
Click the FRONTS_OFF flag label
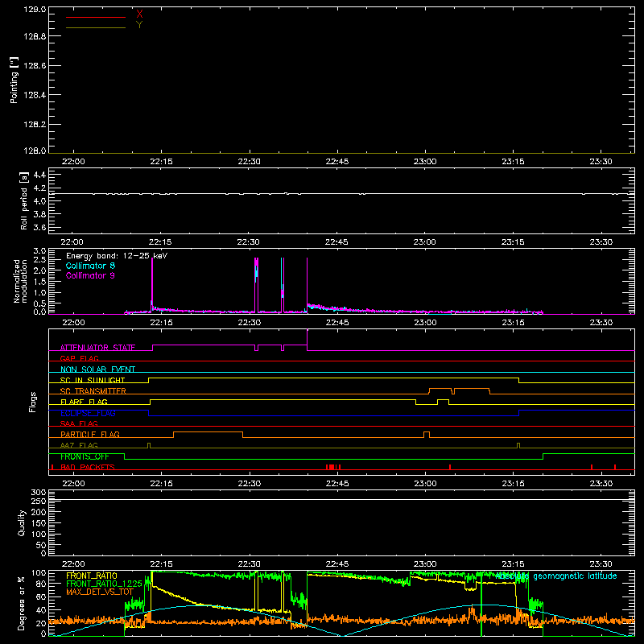coord(85,456)
